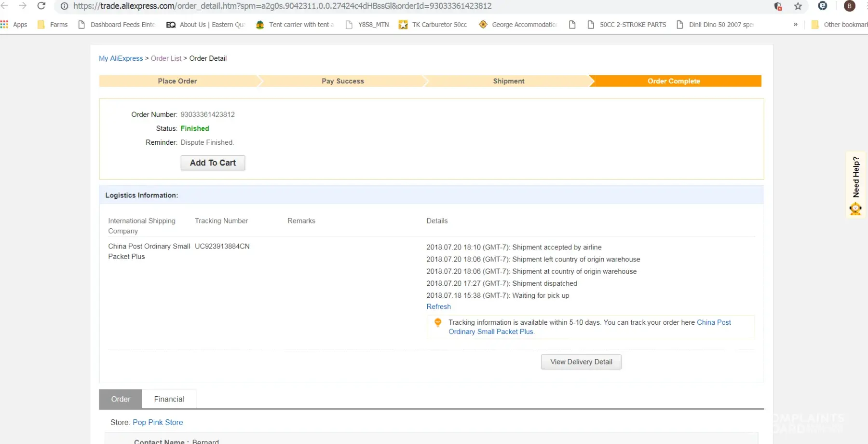Open the Pop Pink Store link
The image size is (868, 444).
tap(158, 422)
